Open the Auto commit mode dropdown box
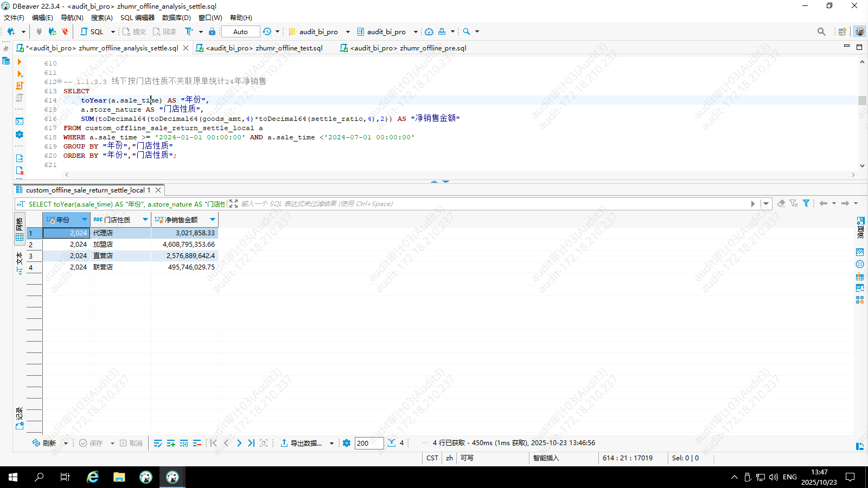Screen dimensions: 868x488 pyautogui.click(x=240, y=32)
